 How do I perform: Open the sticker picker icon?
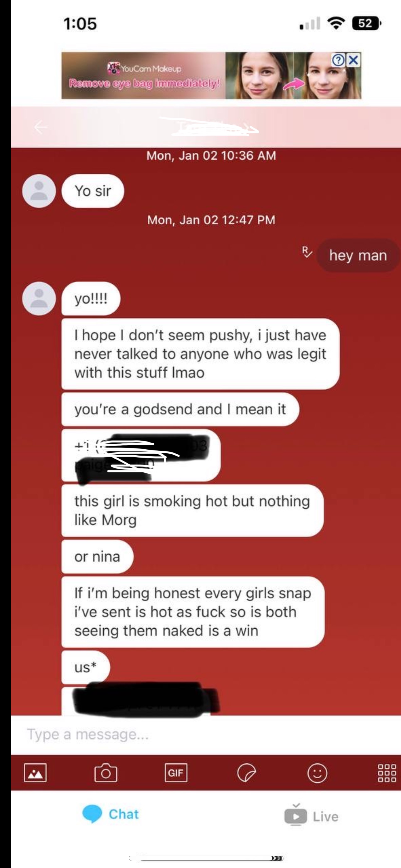pos(246,773)
